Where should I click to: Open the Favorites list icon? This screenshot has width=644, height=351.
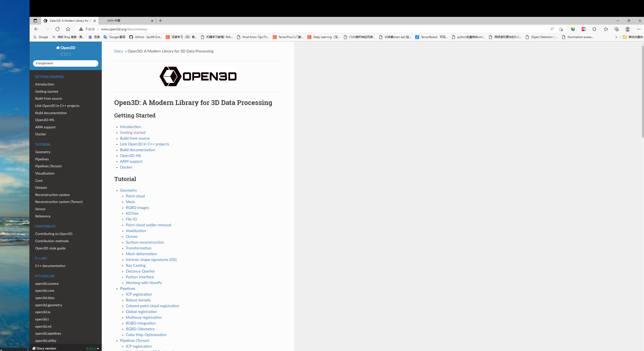[606, 29]
